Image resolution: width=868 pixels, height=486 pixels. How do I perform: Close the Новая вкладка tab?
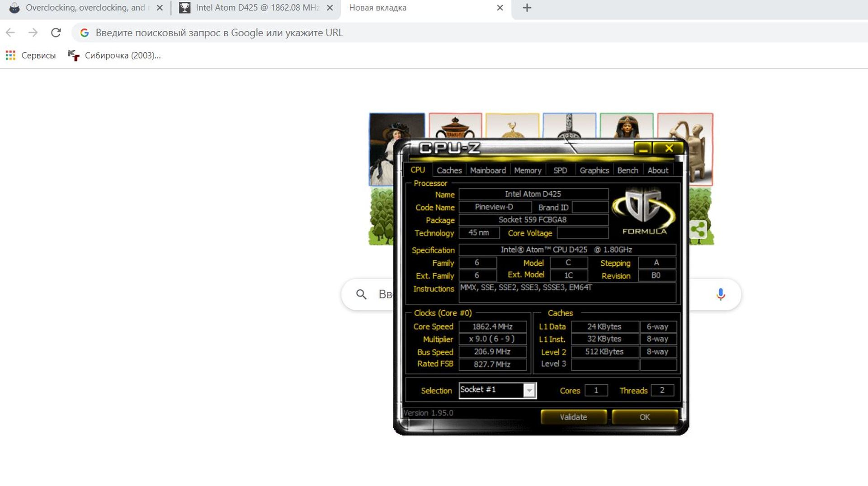coord(500,8)
